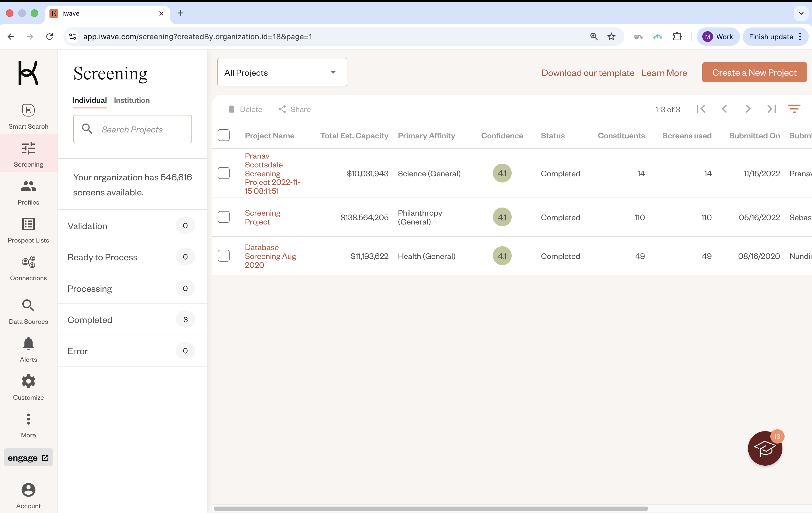Open Alerts bell icon

(x=28, y=344)
